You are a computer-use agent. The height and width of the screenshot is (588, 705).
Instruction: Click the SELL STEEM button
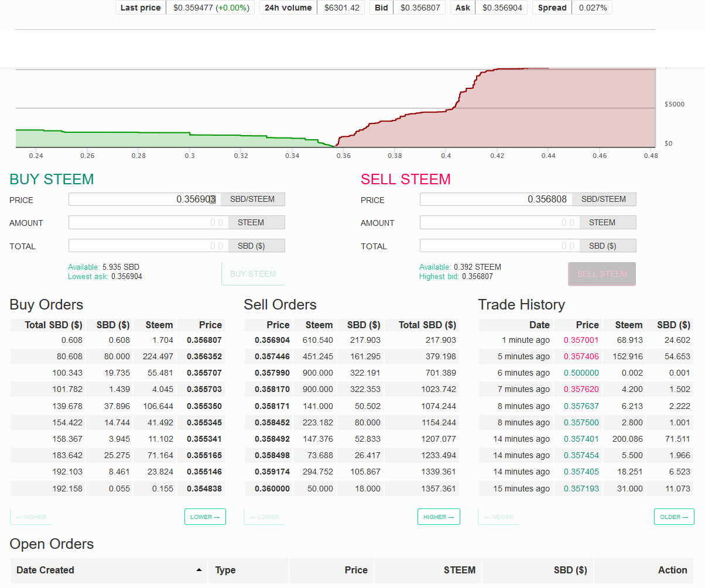coord(602,274)
